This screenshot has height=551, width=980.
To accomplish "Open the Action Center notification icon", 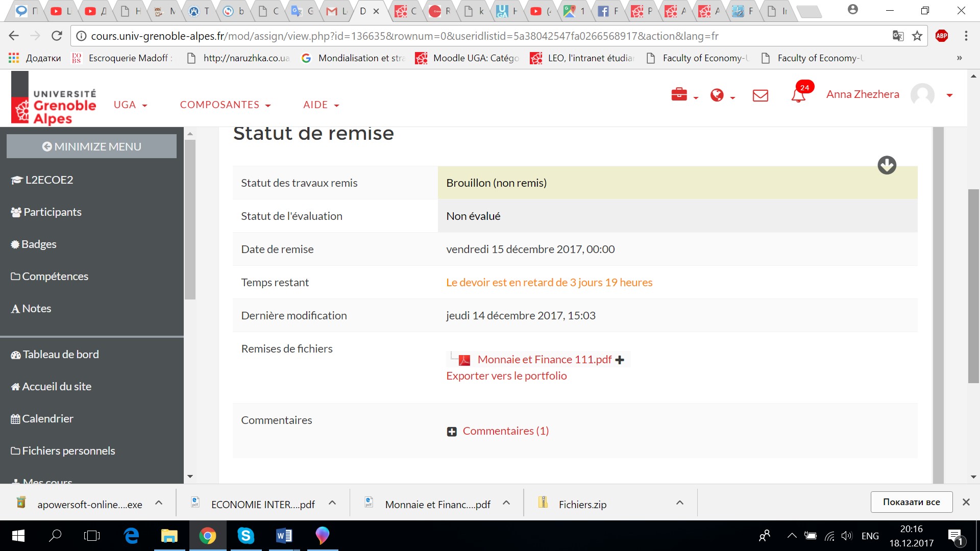I will [955, 537].
